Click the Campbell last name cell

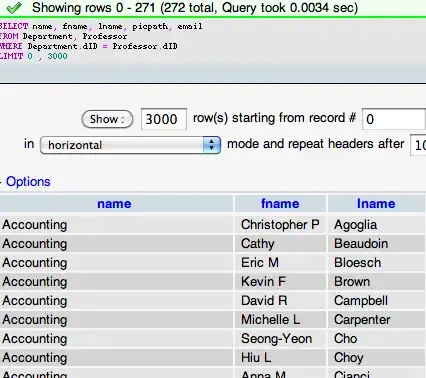pos(377,301)
